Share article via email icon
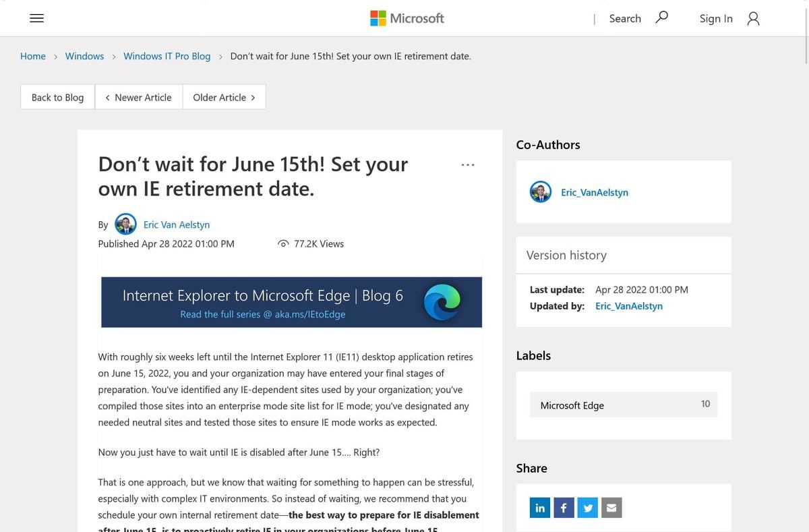 tap(611, 508)
